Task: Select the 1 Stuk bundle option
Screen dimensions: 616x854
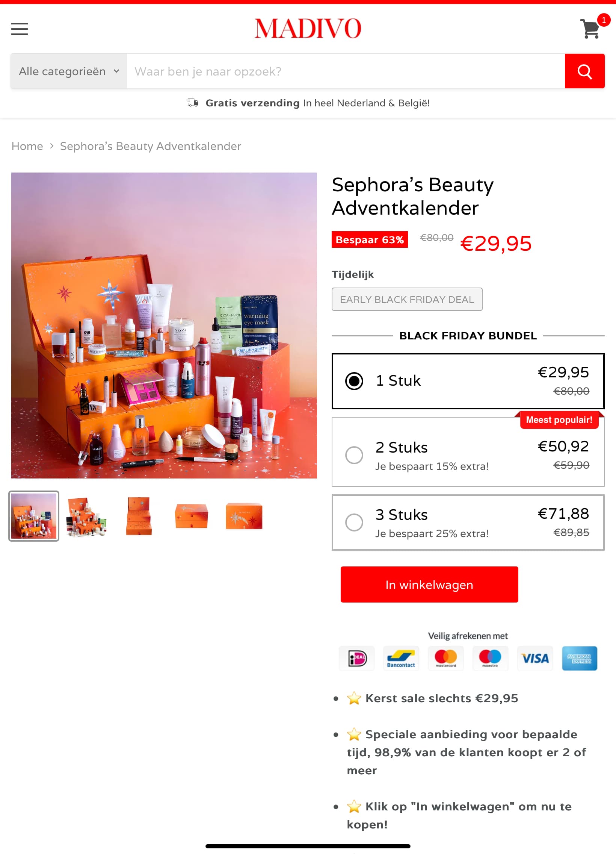Action: [x=468, y=381]
